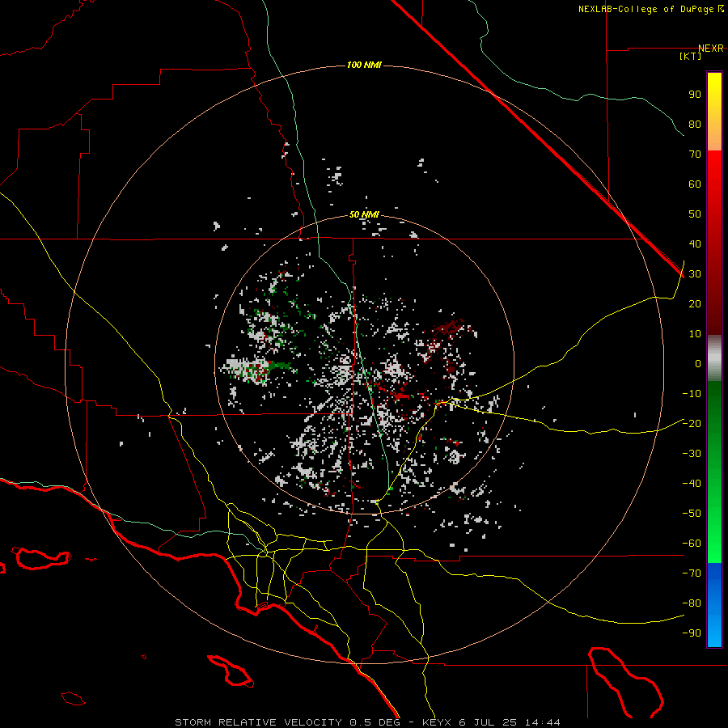Click the 70 value on the velocity scale

(695, 154)
